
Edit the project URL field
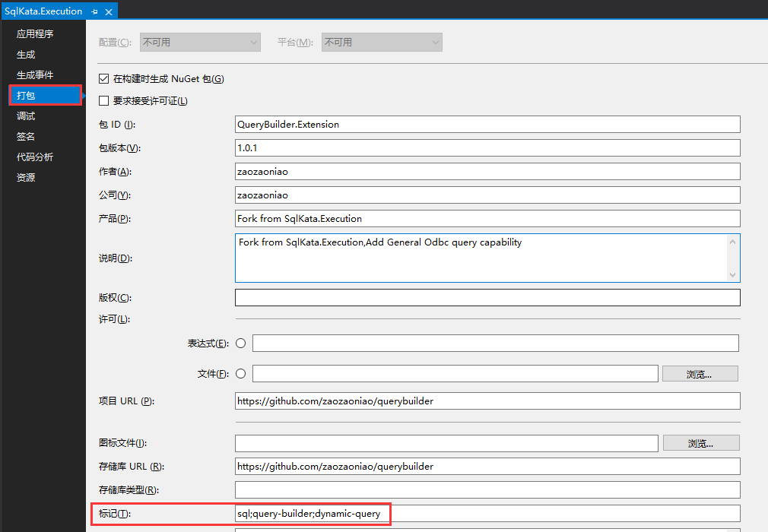point(487,401)
